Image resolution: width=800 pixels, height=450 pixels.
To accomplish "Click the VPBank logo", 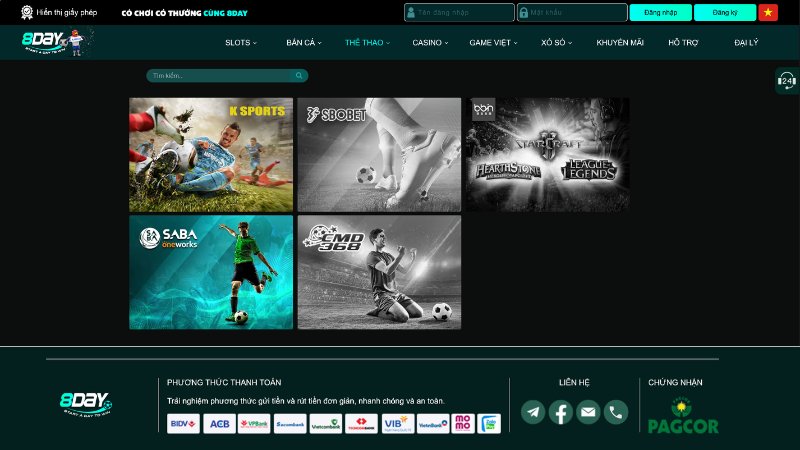I will (254, 423).
